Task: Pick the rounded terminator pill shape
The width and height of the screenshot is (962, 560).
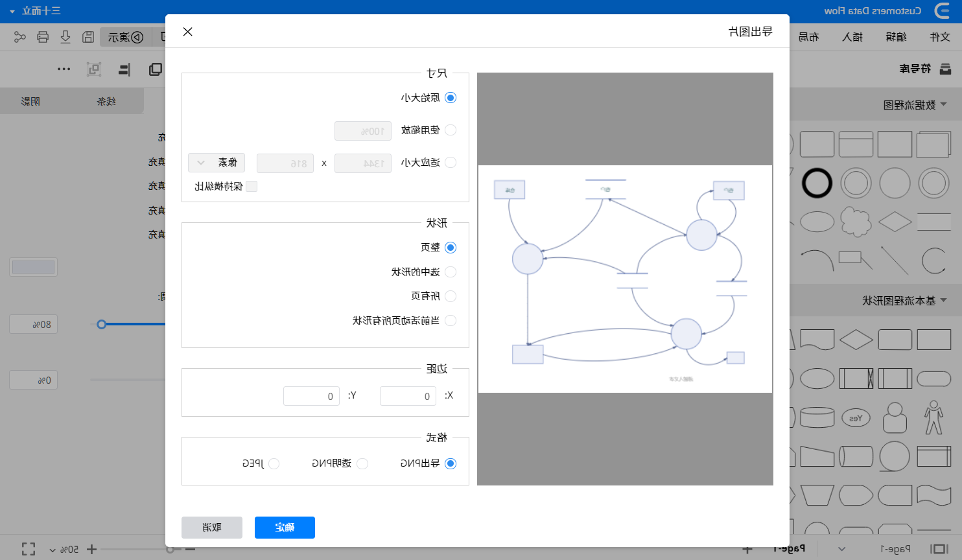Action: pyautogui.click(x=933, y=379)
